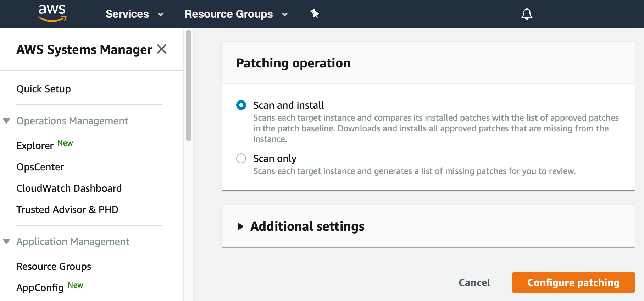The height and width of the screenshot is (301, 644).
Task: Go to AWS home via logo
Action: (52, 13)
